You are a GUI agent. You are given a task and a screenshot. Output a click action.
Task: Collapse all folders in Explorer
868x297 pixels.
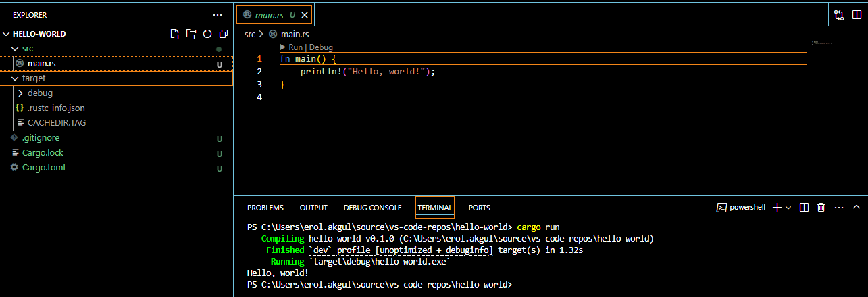[223, 34]
